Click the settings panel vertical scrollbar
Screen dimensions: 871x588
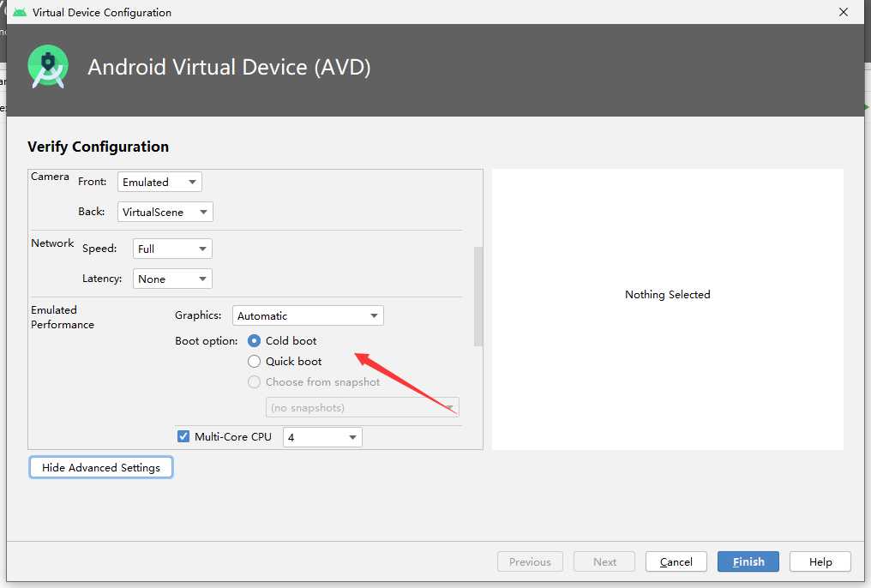(478, 297)
